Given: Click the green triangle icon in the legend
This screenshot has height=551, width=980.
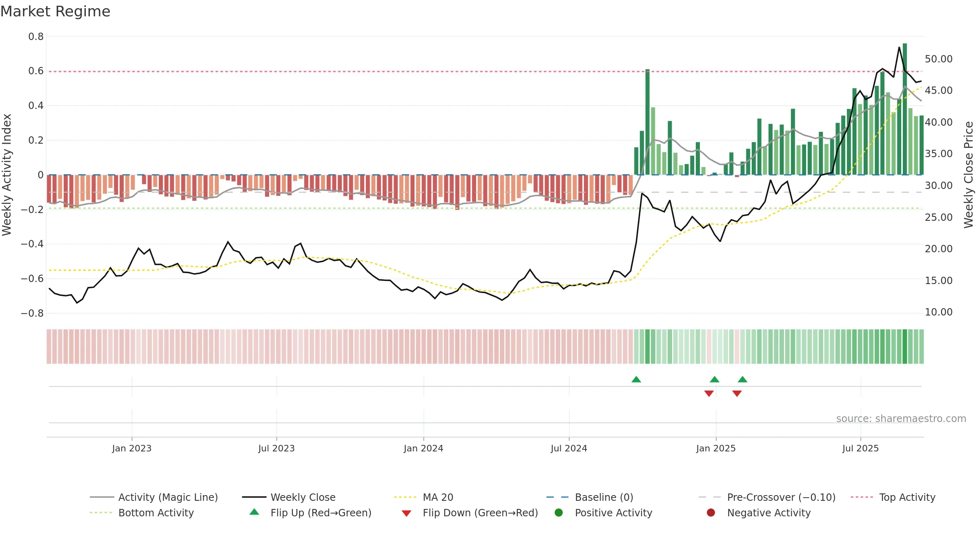Looking at the screenshot, I should pos(254,512).
